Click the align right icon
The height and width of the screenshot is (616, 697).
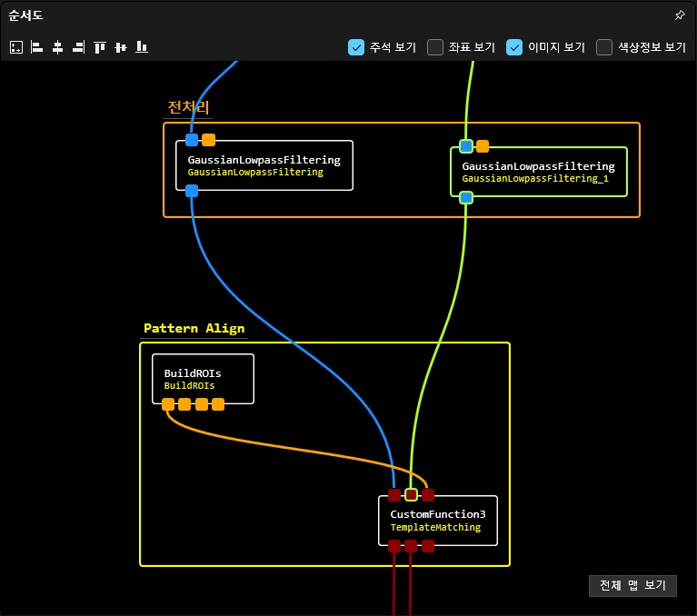[78, 47]
